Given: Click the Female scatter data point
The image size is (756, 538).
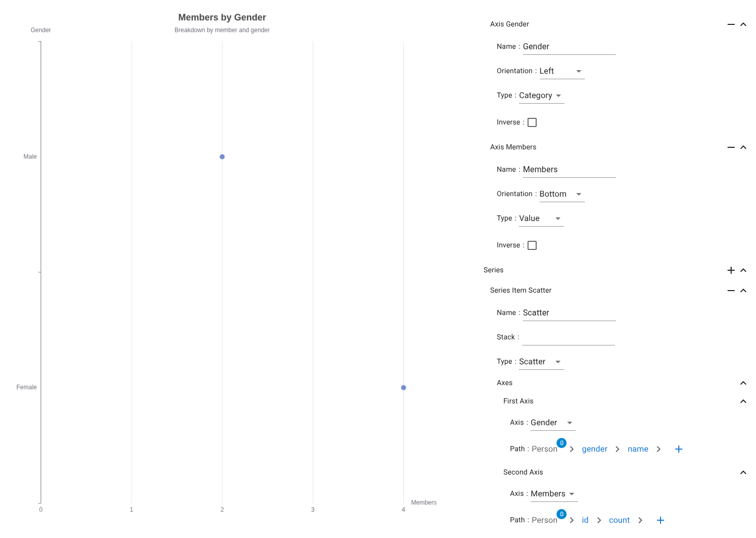Looking at the screenshot, I should pyautogui.click(x=404, y=388).
